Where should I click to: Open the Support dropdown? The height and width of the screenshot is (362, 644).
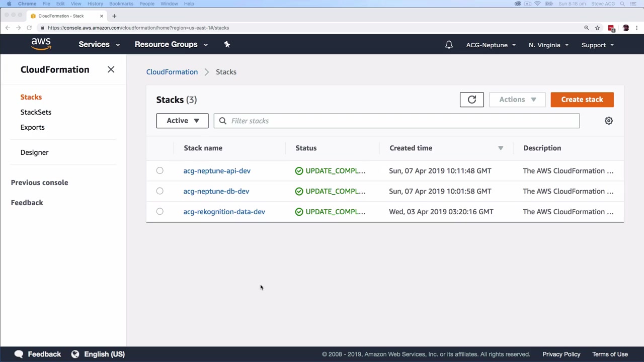(x=598, y=45)
